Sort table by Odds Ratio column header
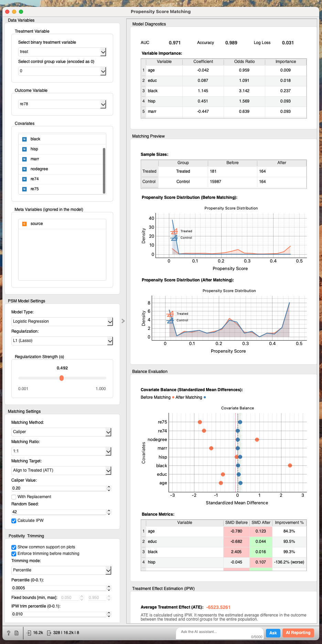Image resolution: width=322 pixels, height=644 pixels. (x=244, y=62)
